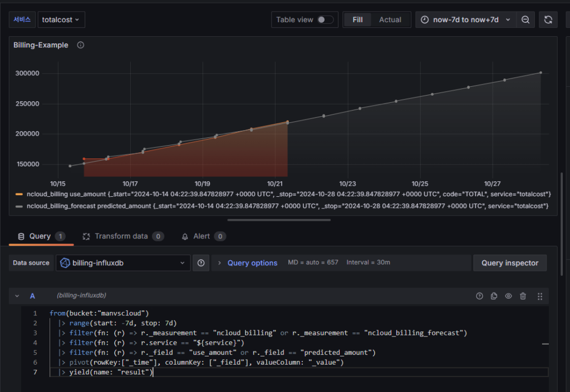Viewport: 570px width, 392px height.
Task: Collapse query A row with chevron
Action: click(x=17, y=296)
